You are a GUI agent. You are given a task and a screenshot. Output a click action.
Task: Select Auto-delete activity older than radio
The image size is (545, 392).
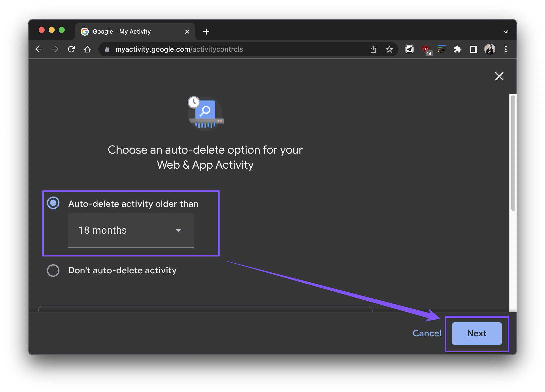point(53,203)
